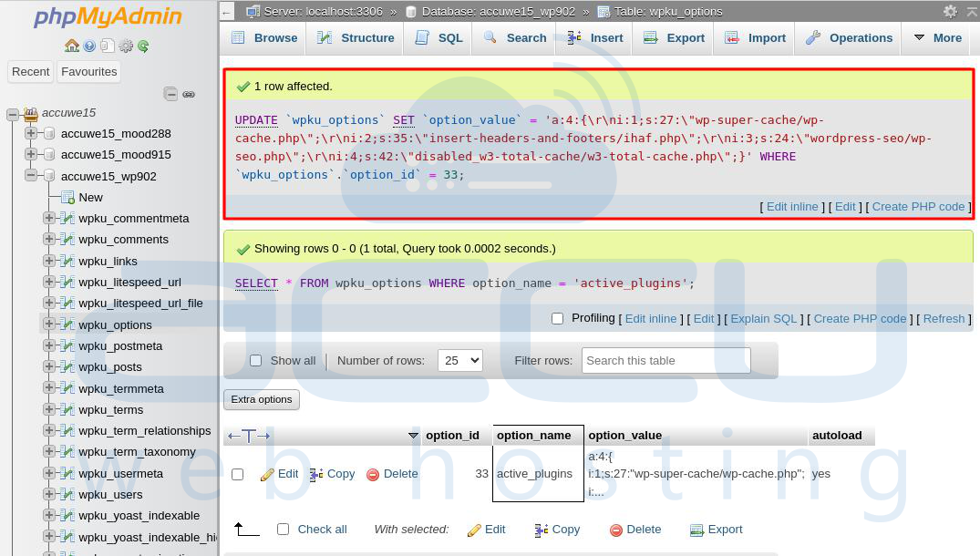Click the Home icon under phpMyAdmin logo
The width and height of the screenshot is (980, 556).
point(72,46)
